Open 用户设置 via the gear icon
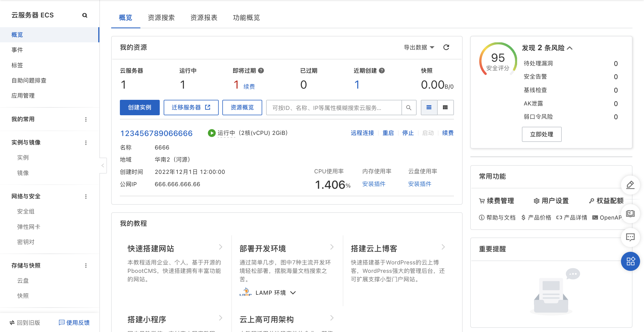The image size is (644, 332). point(536,201)
